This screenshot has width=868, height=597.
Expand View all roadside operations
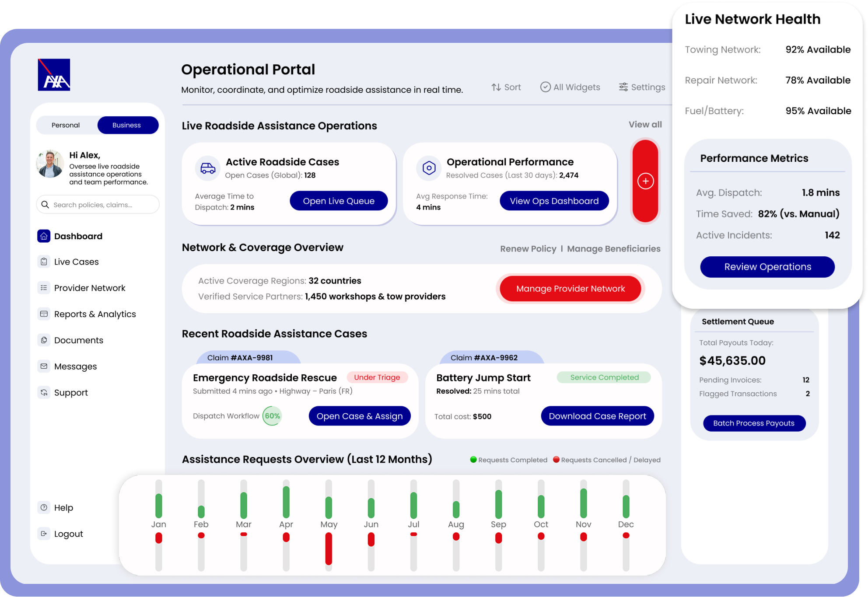645,125
